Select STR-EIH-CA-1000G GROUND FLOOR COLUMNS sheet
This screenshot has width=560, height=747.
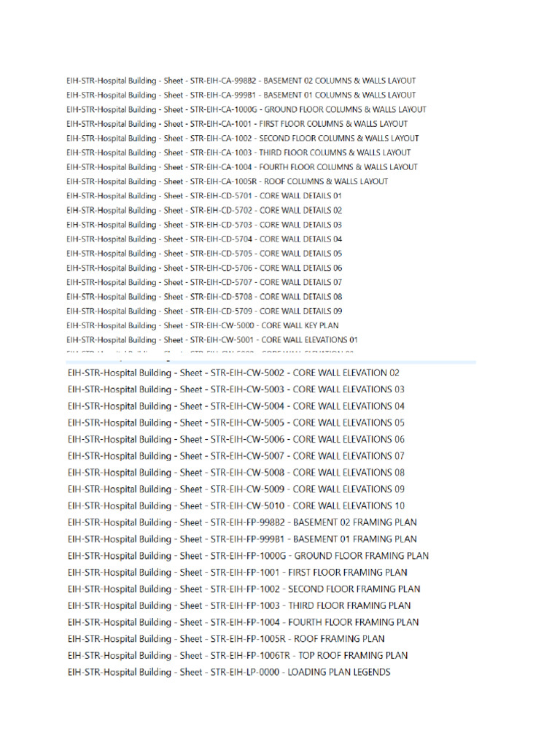click(x=246, y=109)
